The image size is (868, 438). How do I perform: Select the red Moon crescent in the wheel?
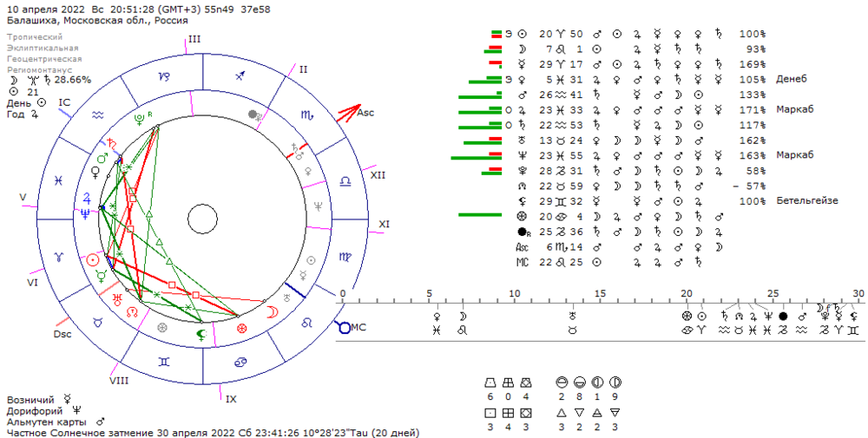tap(273, 312)
